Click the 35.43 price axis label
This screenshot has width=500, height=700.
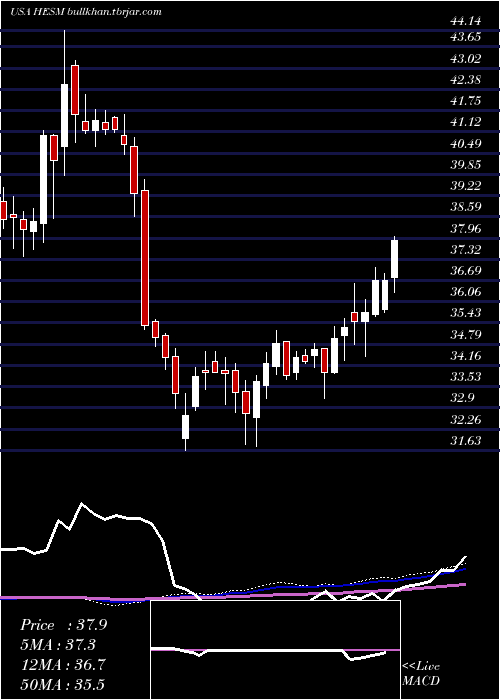coord(466,312)
